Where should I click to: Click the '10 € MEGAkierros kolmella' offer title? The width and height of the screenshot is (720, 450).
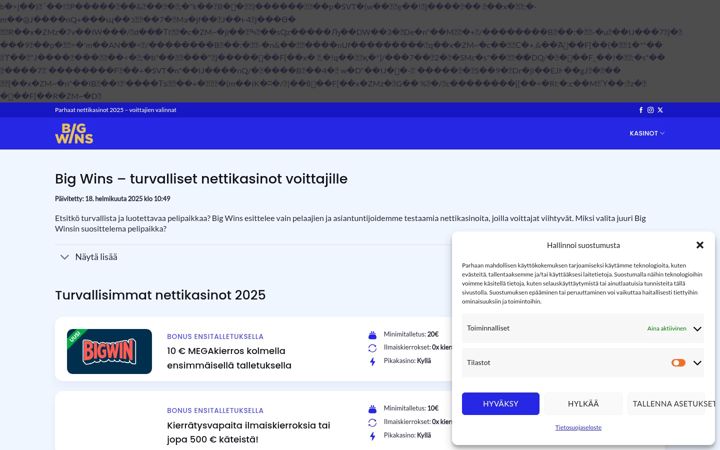[229, 358]
